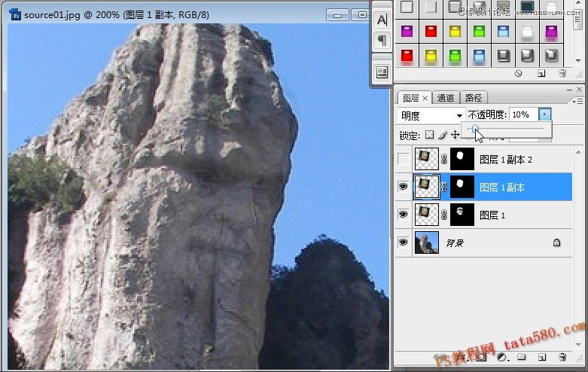This screenshot has height=372, width=588.
Task: Select the 图层 1 layer name
Action: coord(492,215)
